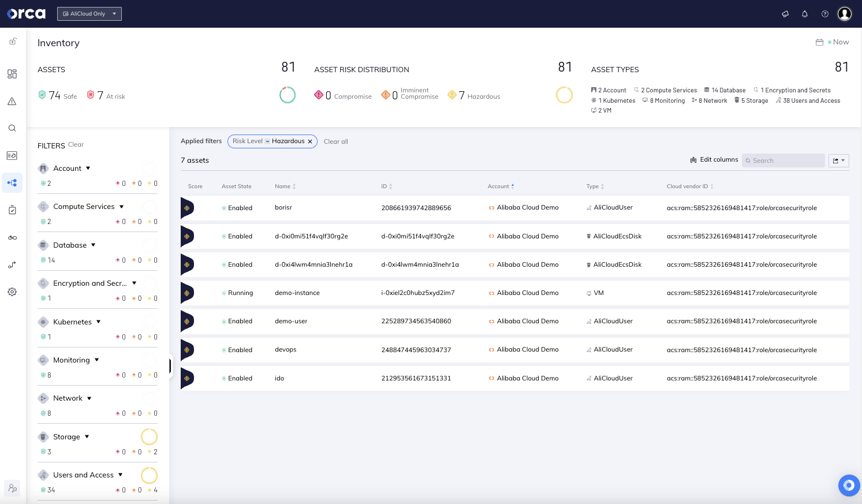Click the Edit columns icon above the table

click(693, 159)
